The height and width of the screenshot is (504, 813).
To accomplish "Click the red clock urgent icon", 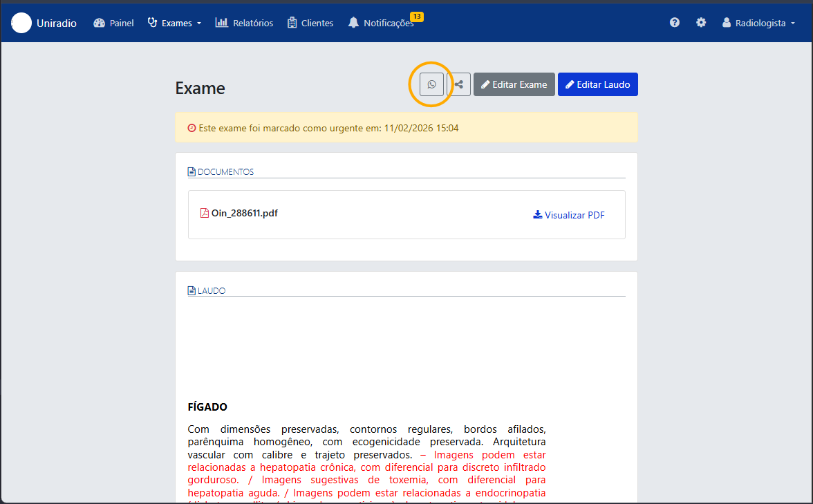I will pos(192,128).
